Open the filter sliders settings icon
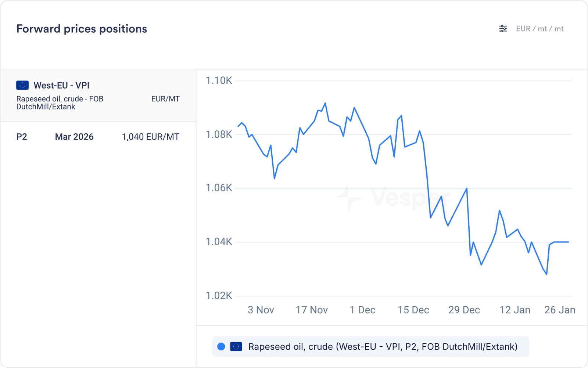The height and width of the screenshot is (368, 588). click(503, 29)
